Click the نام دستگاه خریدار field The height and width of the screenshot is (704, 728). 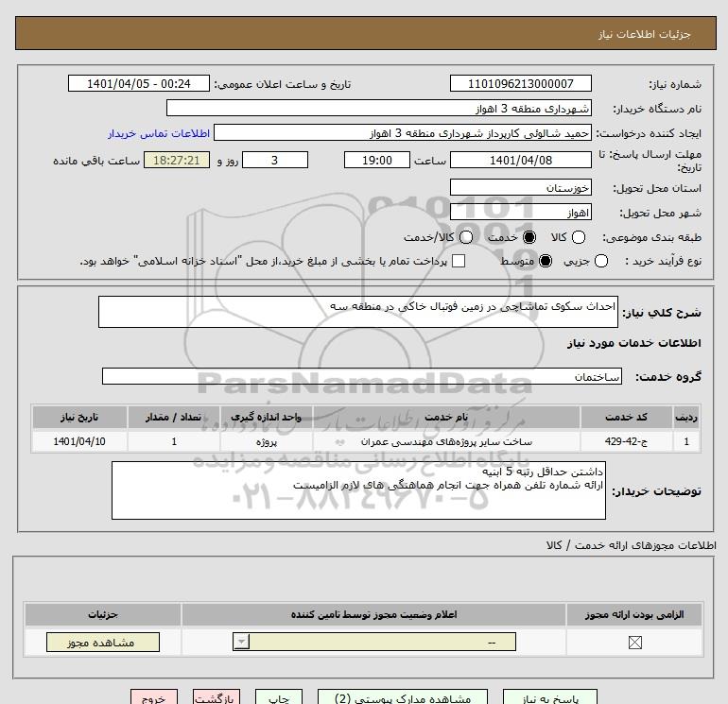(x=379, y=108)
